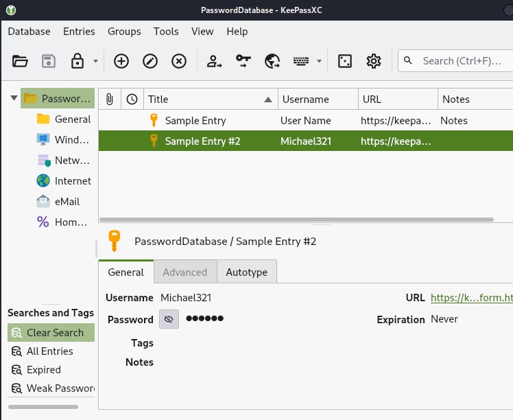Perform Auto-Type with keyboard icon
This screenshot has width=513, height=420.
pyautogui.click(x=300, y=61)
